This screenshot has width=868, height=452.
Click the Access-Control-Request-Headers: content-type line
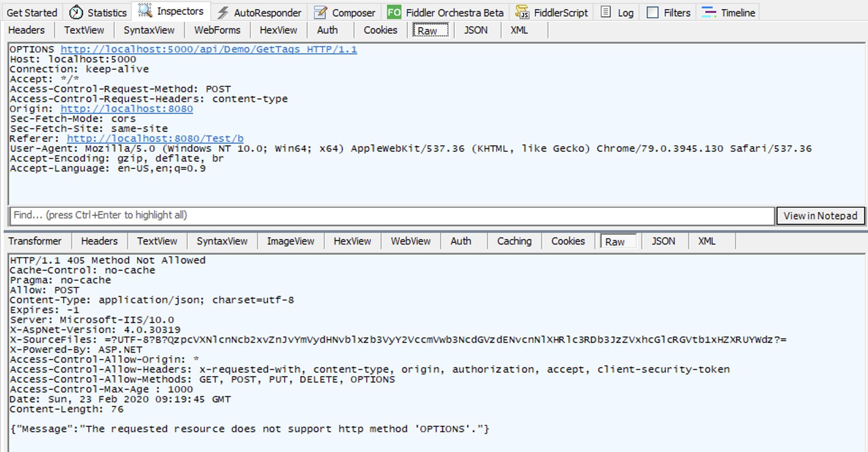(149, 99)
